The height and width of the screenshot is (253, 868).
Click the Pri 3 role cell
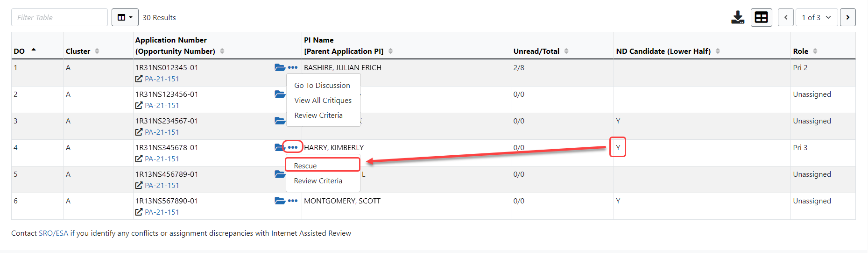click(x=800, y=147)
